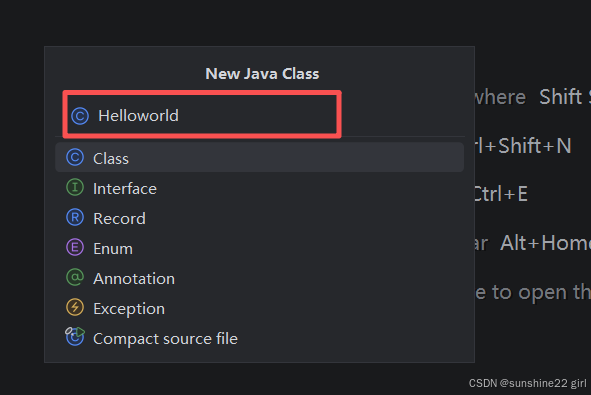
Task: Click the Alt+Home shortcut hint text
Action: pos(545,243)
